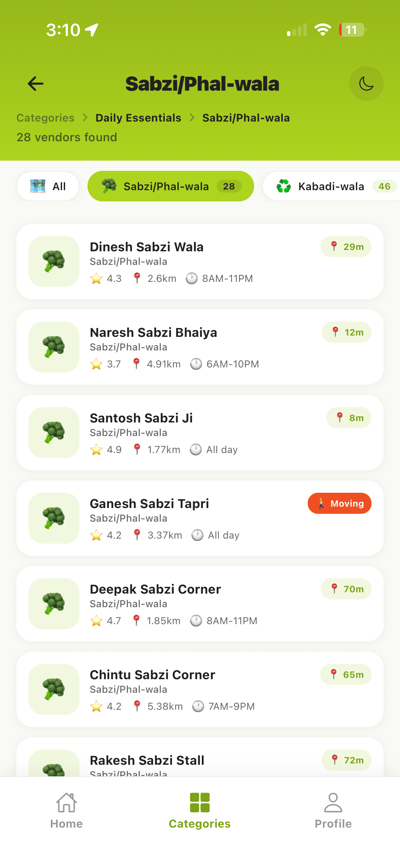Open Profile tab

pos(333,810)
